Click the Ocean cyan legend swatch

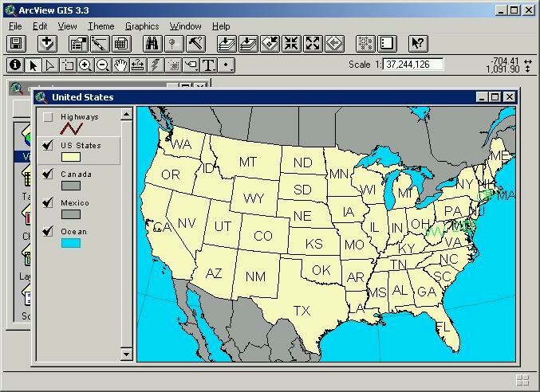point(71,243)
